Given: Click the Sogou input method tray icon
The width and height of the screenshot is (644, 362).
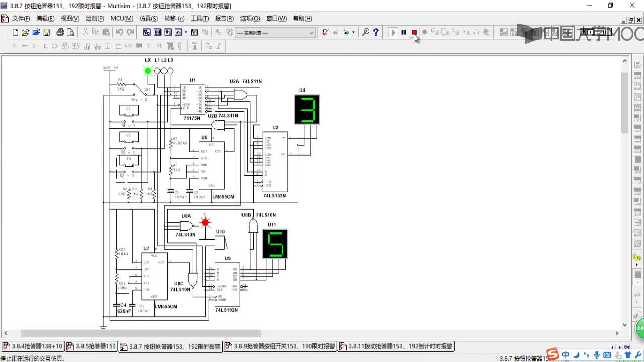Looking at the screenshot, I should tap(553, 354).
